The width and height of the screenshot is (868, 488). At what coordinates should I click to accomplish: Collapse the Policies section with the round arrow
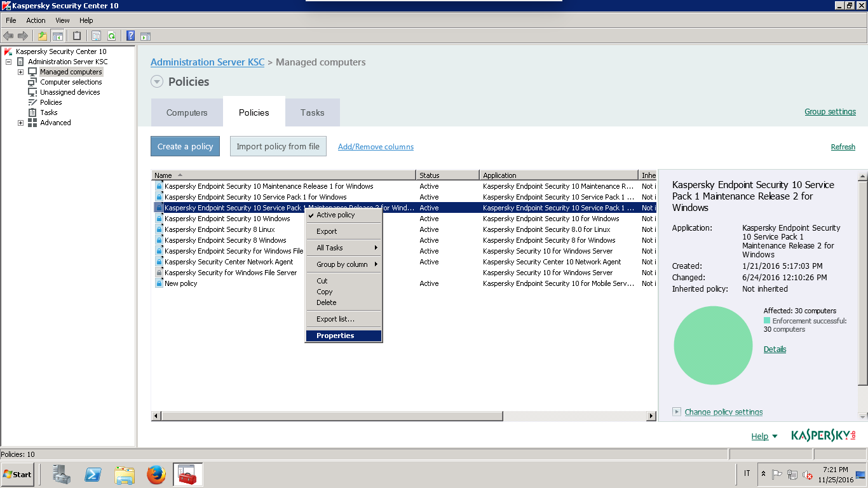click(156, 81)
